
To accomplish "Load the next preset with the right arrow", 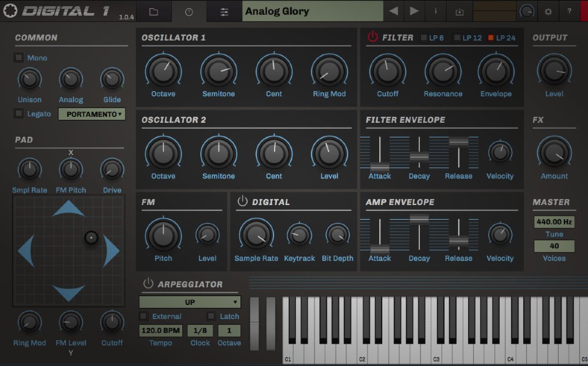I will [x=414, y=11].
